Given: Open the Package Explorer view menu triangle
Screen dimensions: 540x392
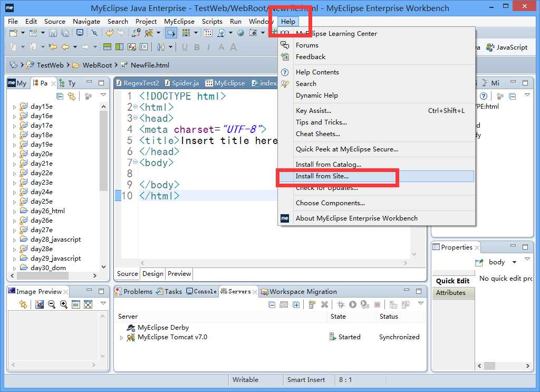Looking at the screenshot, I should click(x=103, y=95).
